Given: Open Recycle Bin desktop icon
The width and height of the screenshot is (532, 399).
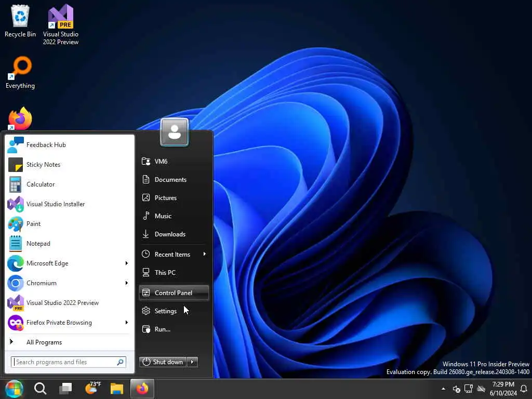Looking at the screenshot, I should click(20, 21).
